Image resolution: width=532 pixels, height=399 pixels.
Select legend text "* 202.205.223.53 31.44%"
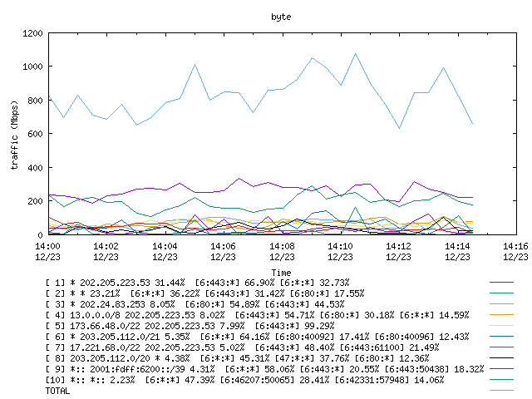[127, 283]
